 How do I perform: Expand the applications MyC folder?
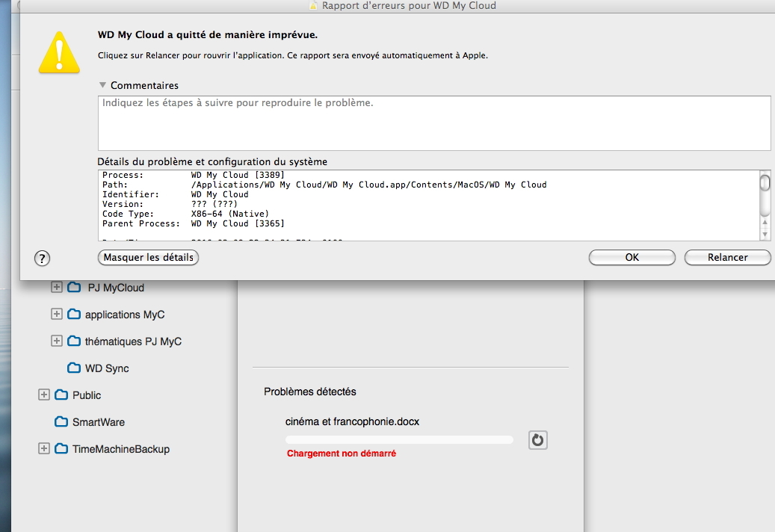coord(57,314)
